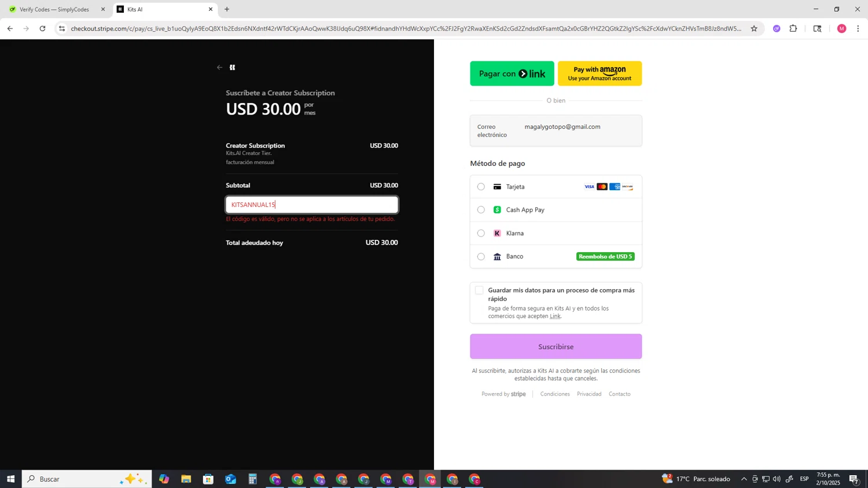Click the Klarna pink K icon
868x488 pixels.
497,234
